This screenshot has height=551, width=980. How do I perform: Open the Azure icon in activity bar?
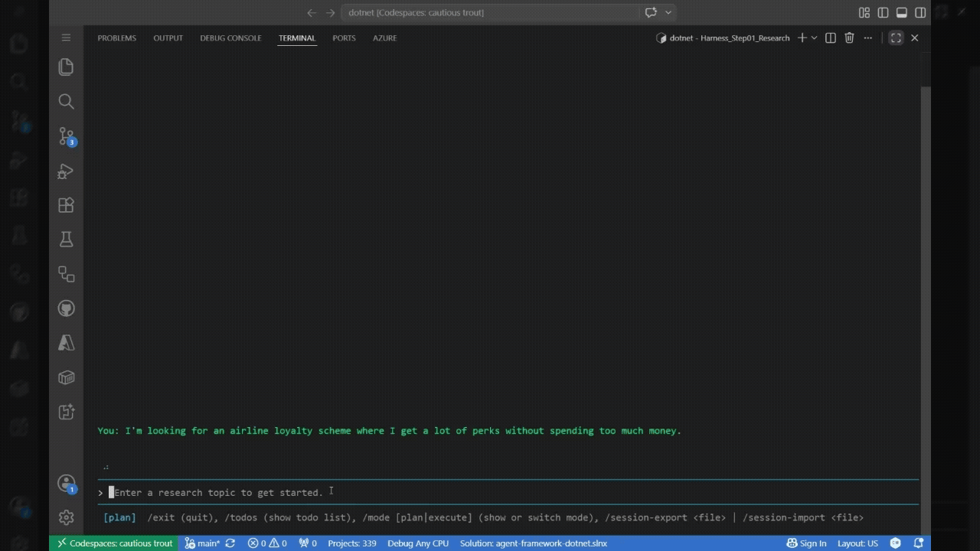pos(66,343)
